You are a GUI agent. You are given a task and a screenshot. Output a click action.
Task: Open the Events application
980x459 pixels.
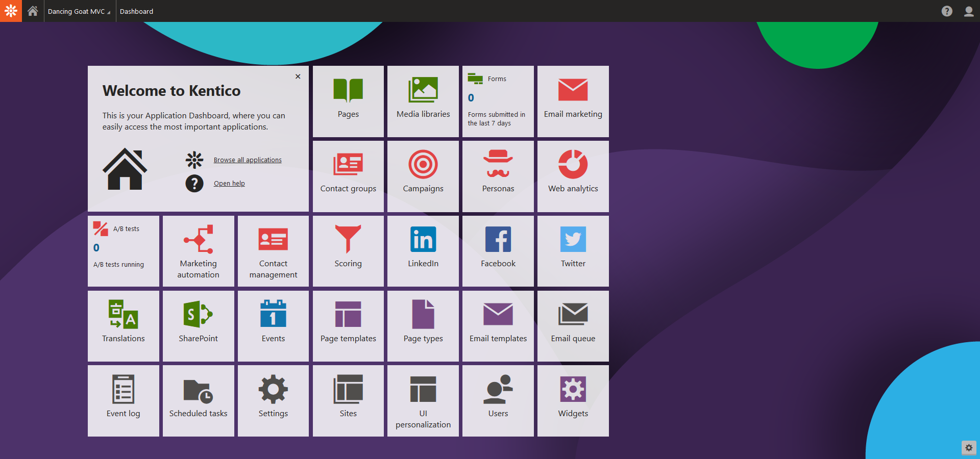(273, 326)
